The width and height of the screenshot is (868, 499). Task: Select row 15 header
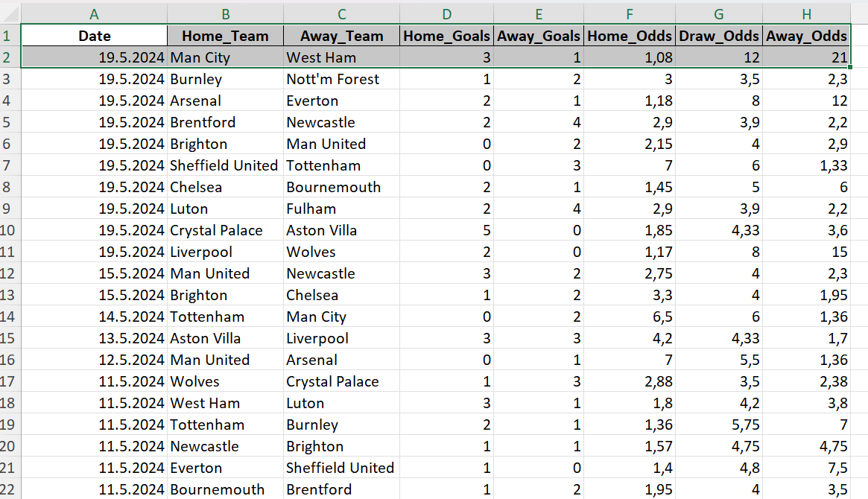[10, 338]
